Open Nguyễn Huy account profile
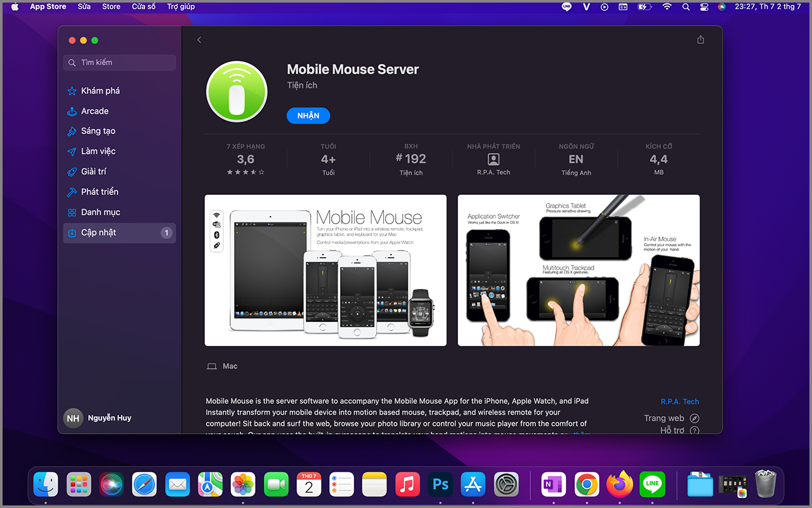 coord(98,418)
